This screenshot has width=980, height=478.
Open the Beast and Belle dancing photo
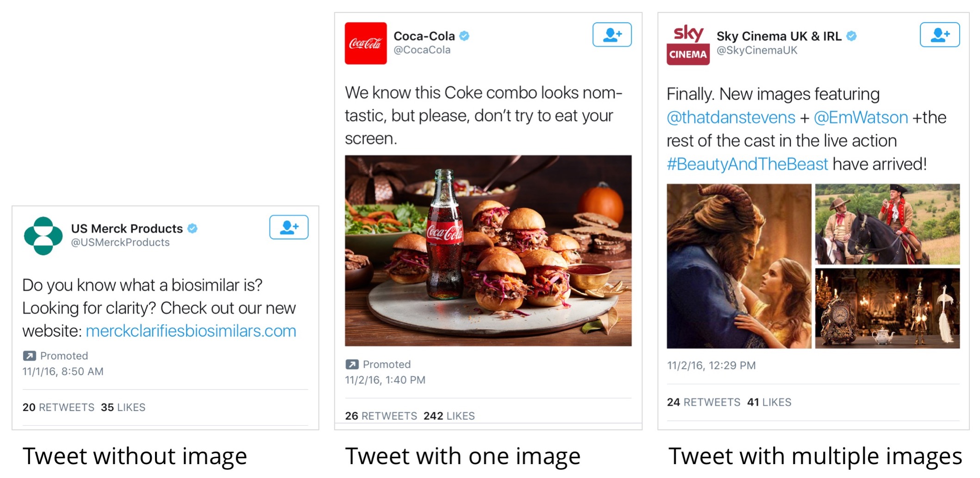pos(738,266)
